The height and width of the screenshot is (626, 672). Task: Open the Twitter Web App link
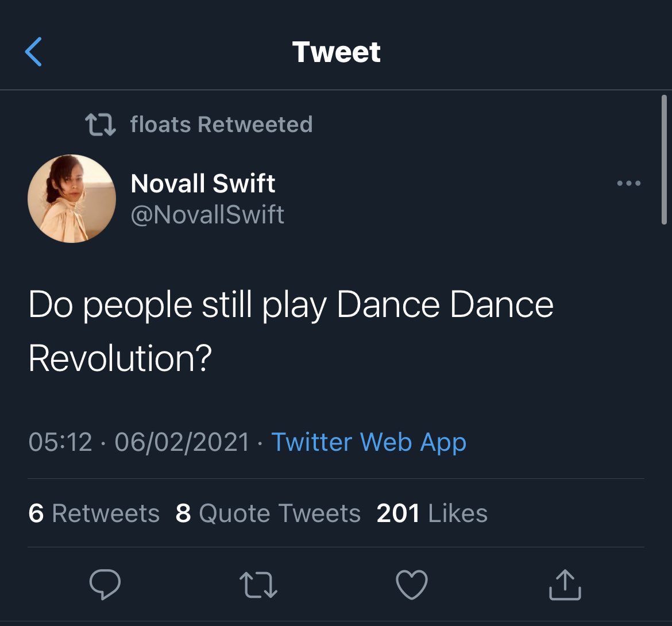point(369,442)
